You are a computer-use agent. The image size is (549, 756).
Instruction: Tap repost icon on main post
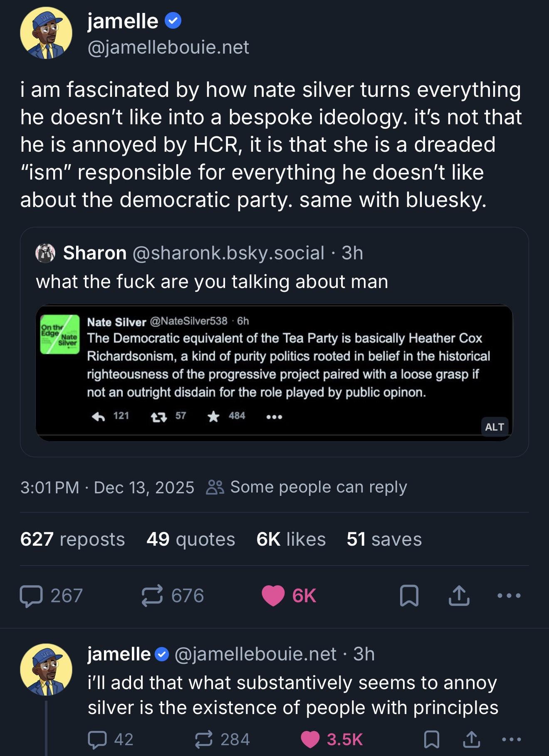[152, 596]
